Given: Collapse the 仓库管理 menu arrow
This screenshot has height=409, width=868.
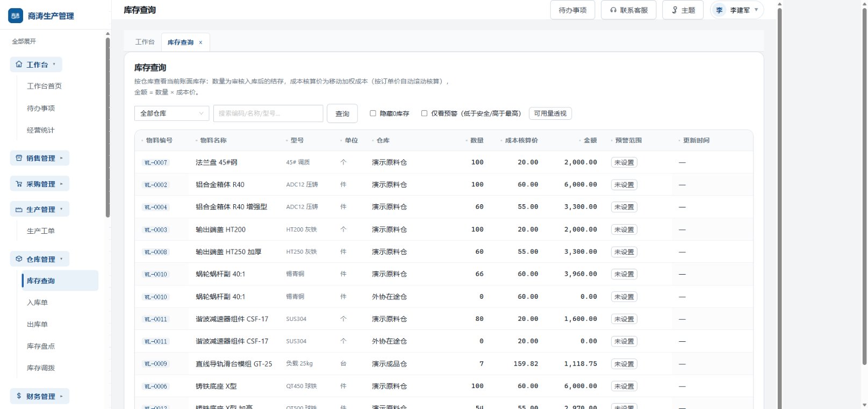Looking at the screenshot, I should (61, 259).
